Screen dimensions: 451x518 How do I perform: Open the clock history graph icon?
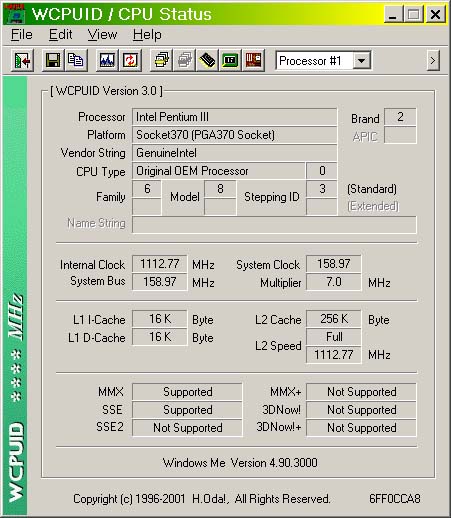coord(107,60)
